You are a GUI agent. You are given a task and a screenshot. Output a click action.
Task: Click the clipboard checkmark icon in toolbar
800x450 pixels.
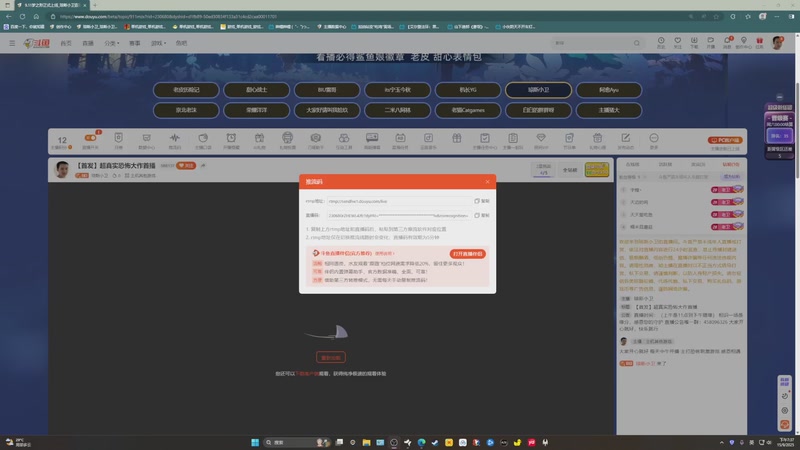click(485, 138)
